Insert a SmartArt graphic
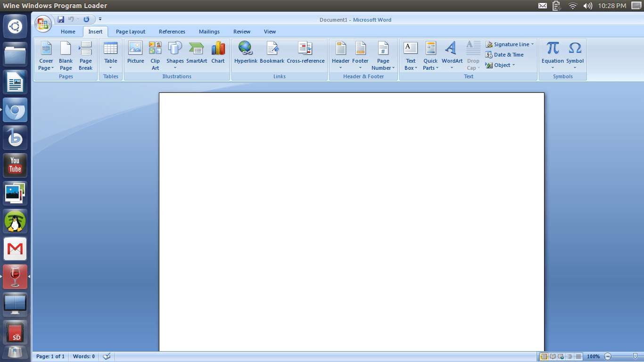Screen dimensions: 644x362 point(197,53)
